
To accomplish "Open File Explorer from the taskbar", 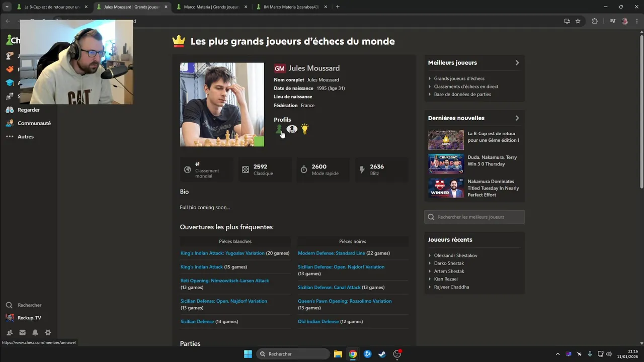I will pyautogui.click(x=338, y=354).
